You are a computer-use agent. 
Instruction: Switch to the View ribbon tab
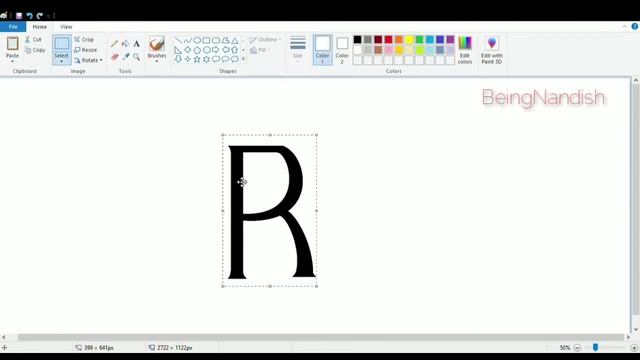[x=66, y=27]
